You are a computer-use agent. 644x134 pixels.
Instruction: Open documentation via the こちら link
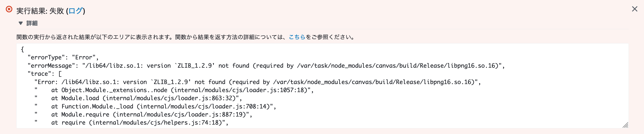point(297,37)
